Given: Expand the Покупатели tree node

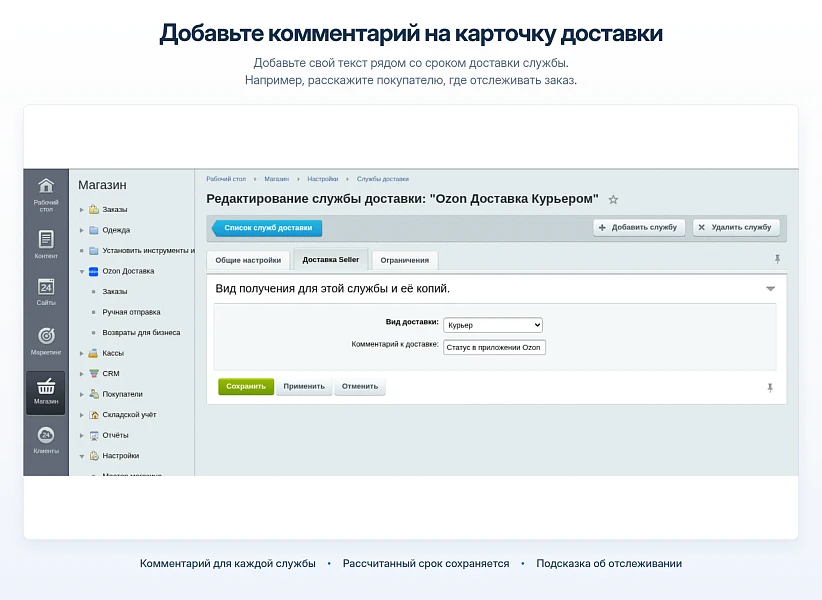Looking at the screenshot, I should point(82,394).
